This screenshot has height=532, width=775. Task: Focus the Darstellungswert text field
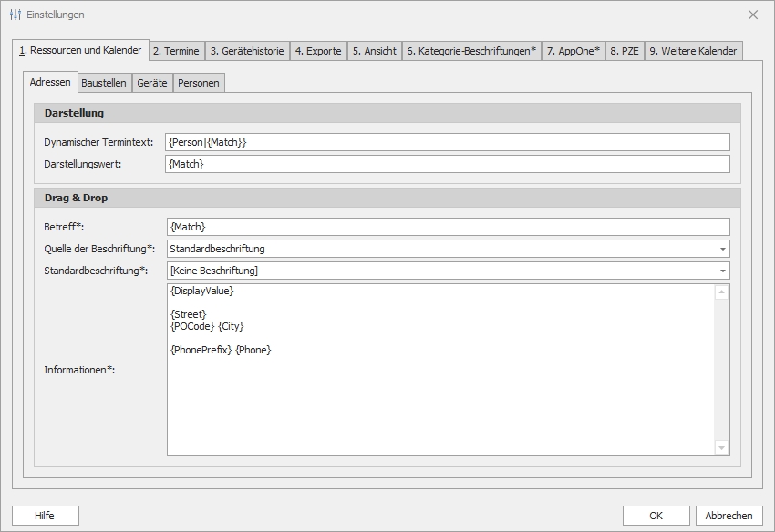click(448, 164)
